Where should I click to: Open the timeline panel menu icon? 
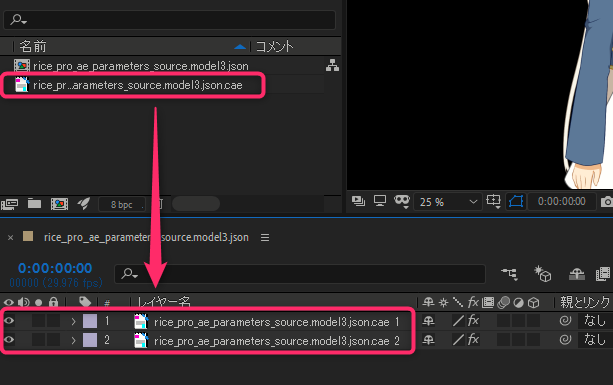pyautogui.click(x=265, y=237)
